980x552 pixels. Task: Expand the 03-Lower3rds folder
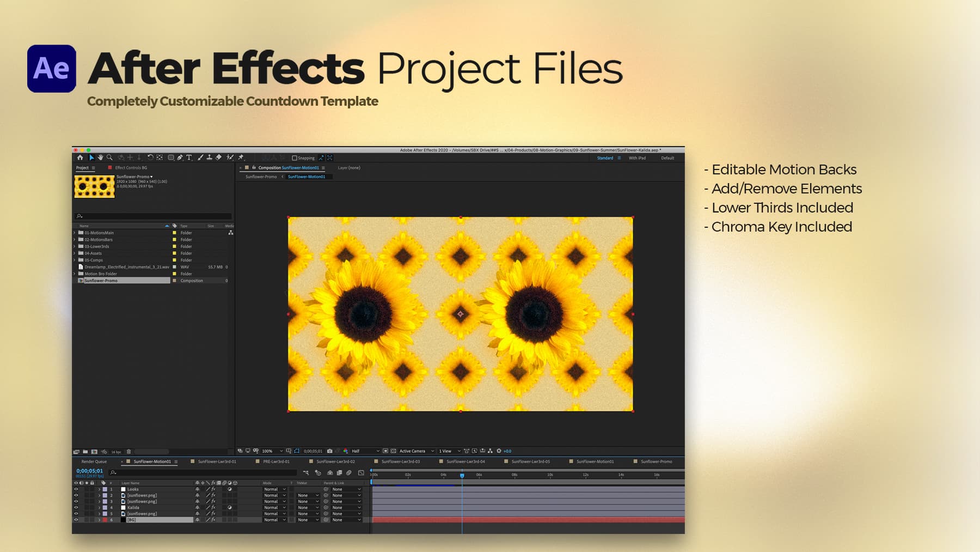pyautogui.click(x=75, y=246)
